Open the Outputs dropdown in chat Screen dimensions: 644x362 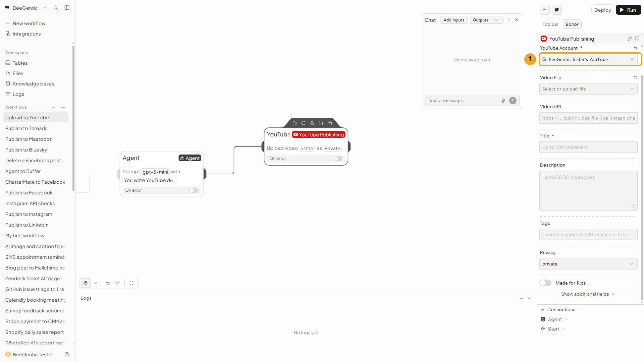tap(486, 20)
